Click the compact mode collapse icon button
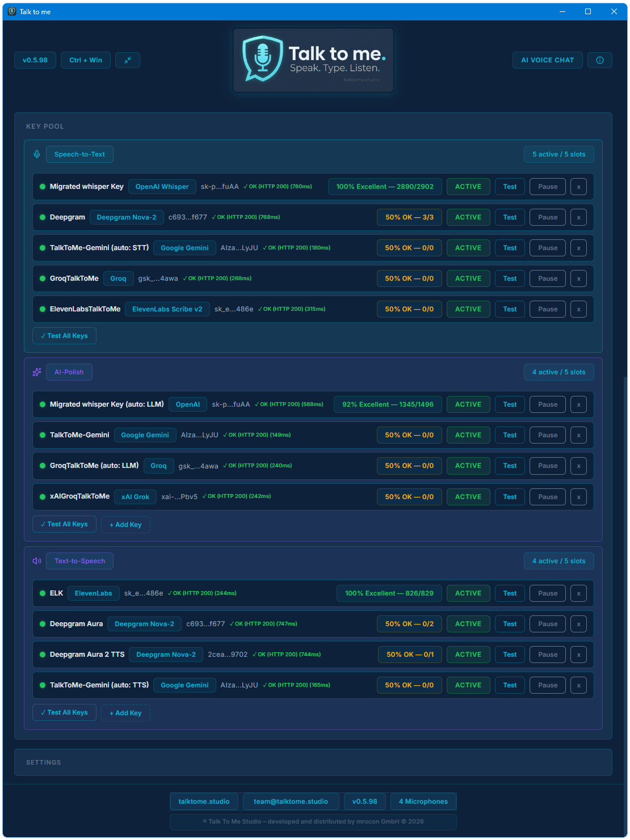This screenshot has height=840, width=630. click(128, 60)
